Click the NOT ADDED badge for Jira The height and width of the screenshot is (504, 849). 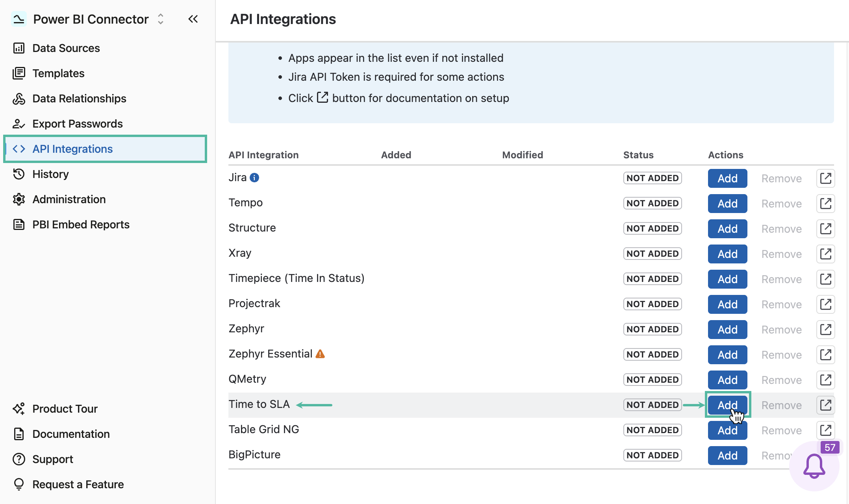point(653,178)
